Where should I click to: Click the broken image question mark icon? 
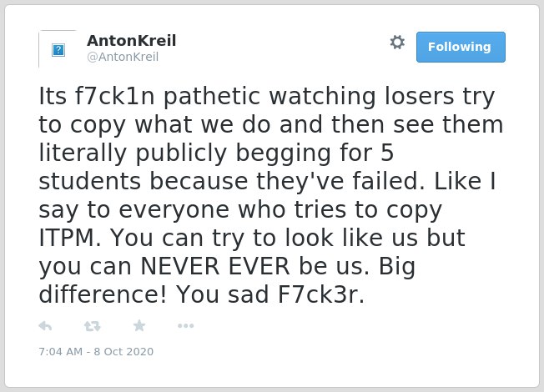[x=58, y=50]
